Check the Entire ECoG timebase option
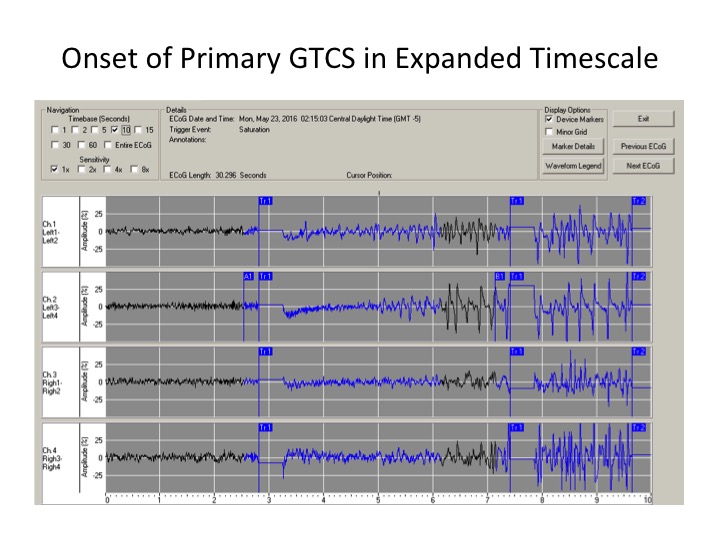The height and width of the screenshot is (540, 720). coord(109,146)
